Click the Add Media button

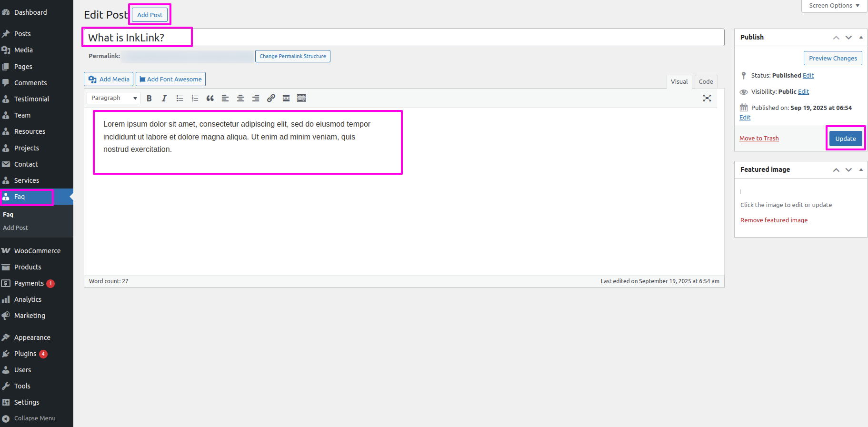click(109, 79)
